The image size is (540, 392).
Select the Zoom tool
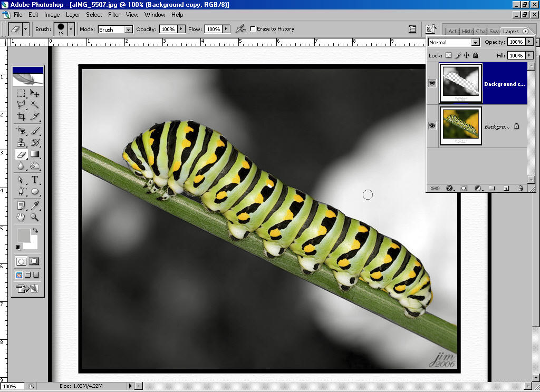pyautogui.click(x=34, y=217)
